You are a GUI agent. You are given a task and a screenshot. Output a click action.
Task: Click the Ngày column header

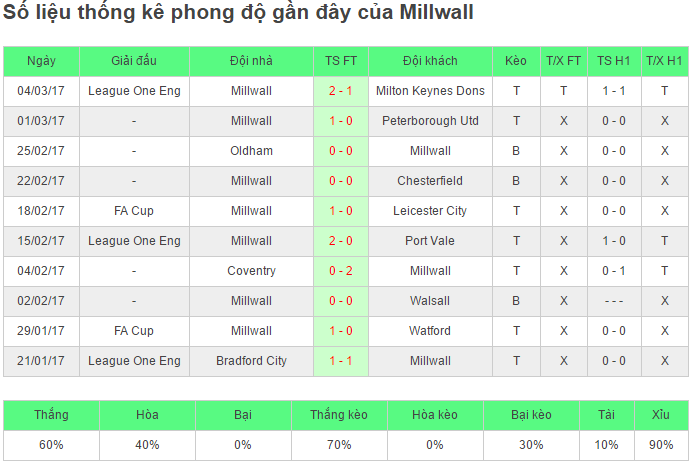click(x=41, y=61)
